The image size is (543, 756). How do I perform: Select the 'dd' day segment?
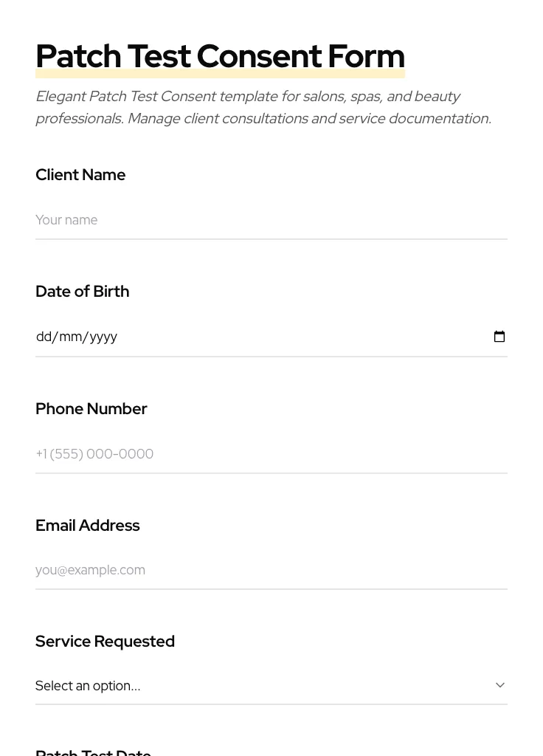tap(44, 337)
